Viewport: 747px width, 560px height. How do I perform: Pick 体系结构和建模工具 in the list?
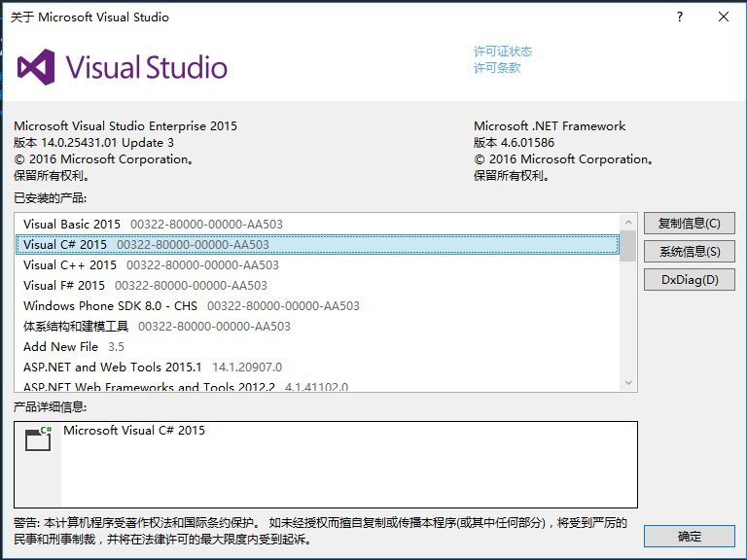tap(76, 327)
